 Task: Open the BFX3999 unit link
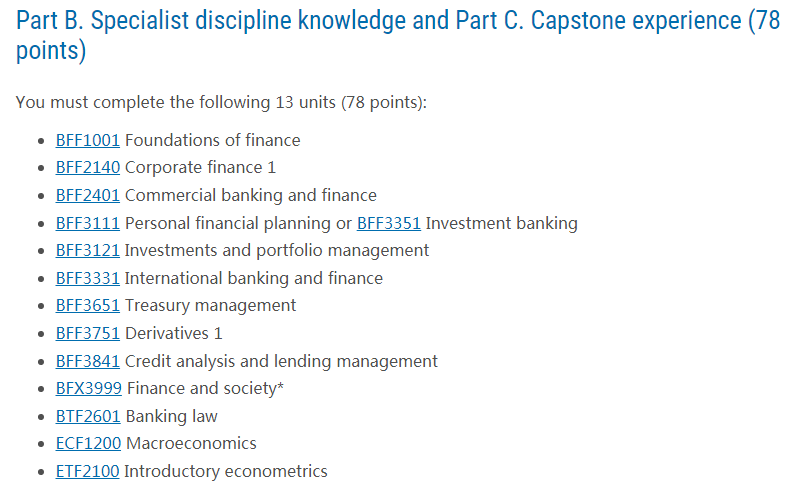click(x=87, y=388)
